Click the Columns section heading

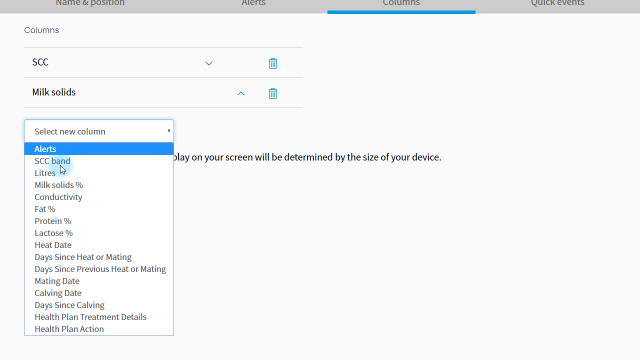41,30
